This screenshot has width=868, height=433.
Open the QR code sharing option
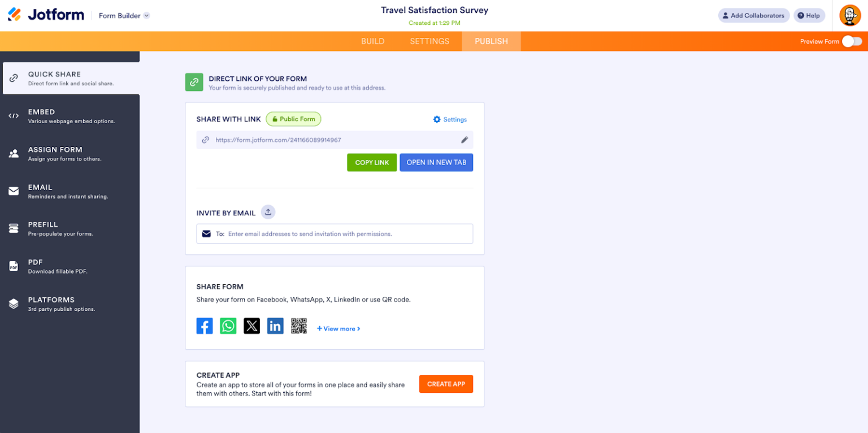[x=299, y=326]
